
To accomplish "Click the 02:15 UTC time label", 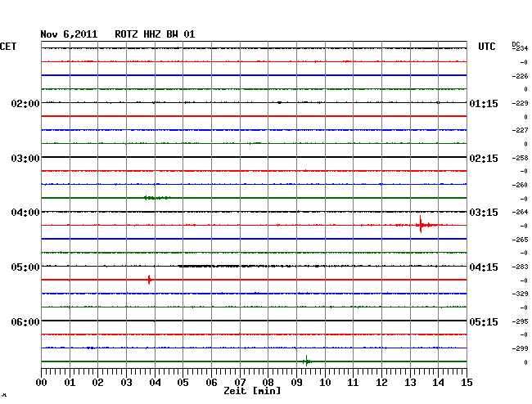I will [484, 159].
